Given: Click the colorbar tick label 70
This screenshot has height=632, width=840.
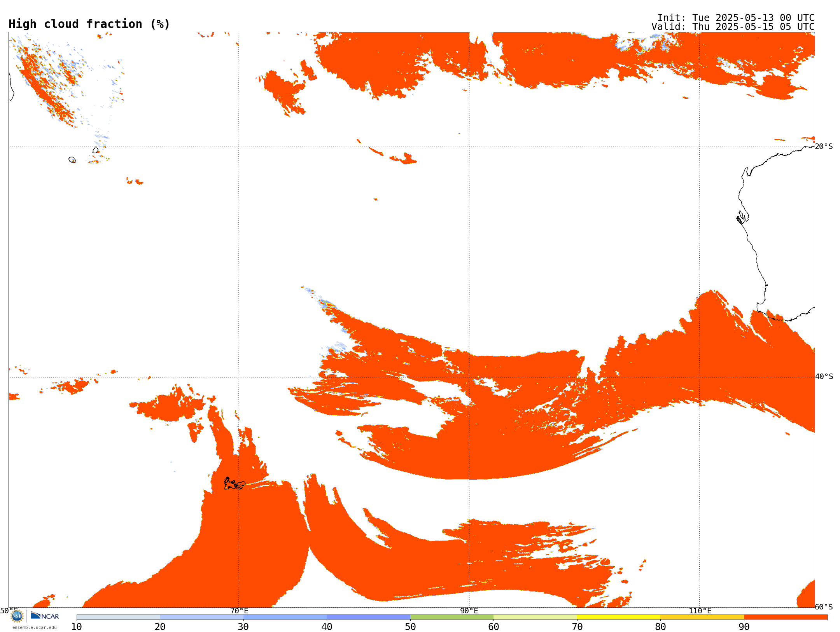Looking at the screenshot, I should (x=577, y=627).
